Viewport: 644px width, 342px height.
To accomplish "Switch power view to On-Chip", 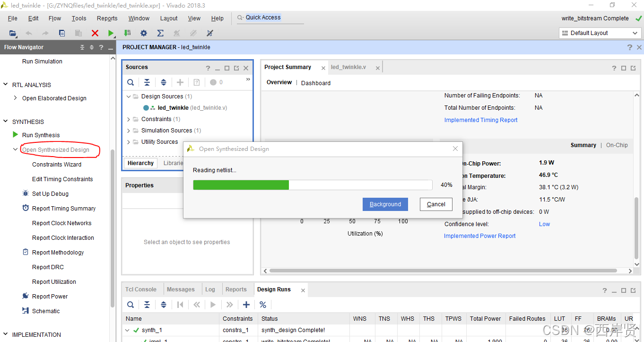I will 617,145.
